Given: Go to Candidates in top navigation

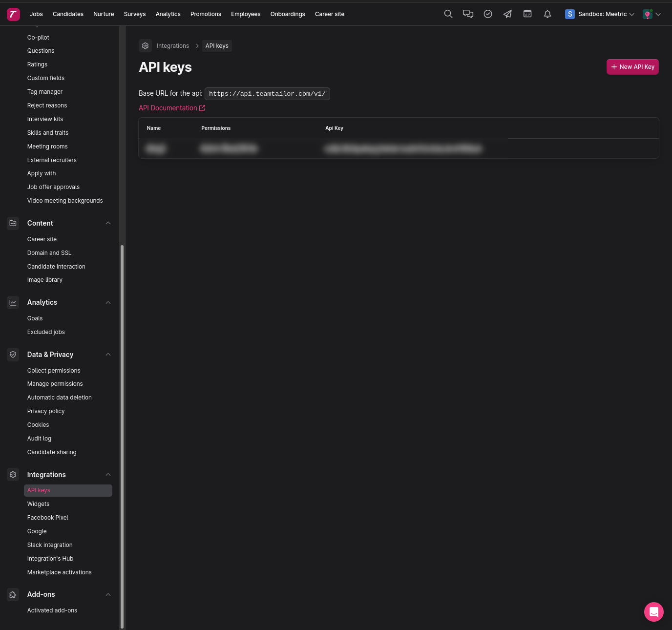Looking at the screenshot, I should (68, 14).
